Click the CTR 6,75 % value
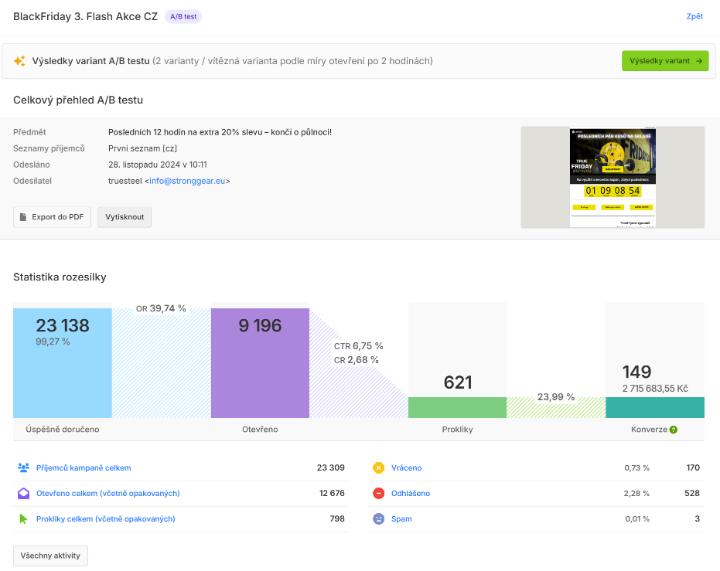Image resolution: width=720 pixels, height=571 pixels. click(x=359, y=346)
